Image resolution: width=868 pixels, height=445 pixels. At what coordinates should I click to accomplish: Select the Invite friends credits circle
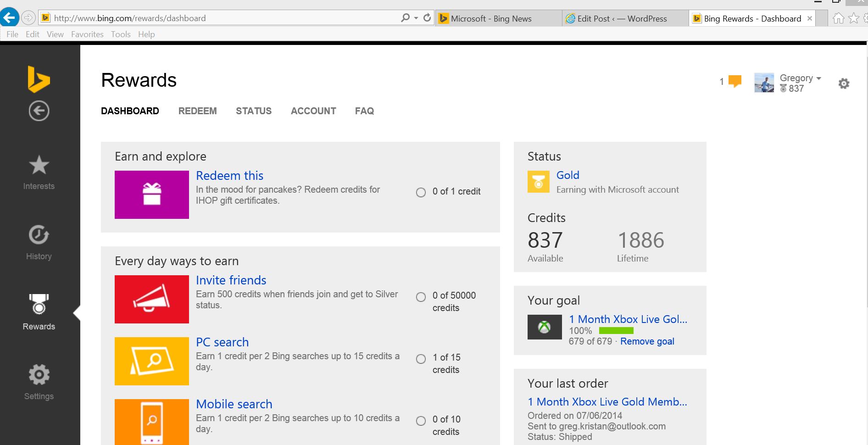point(421,297)
